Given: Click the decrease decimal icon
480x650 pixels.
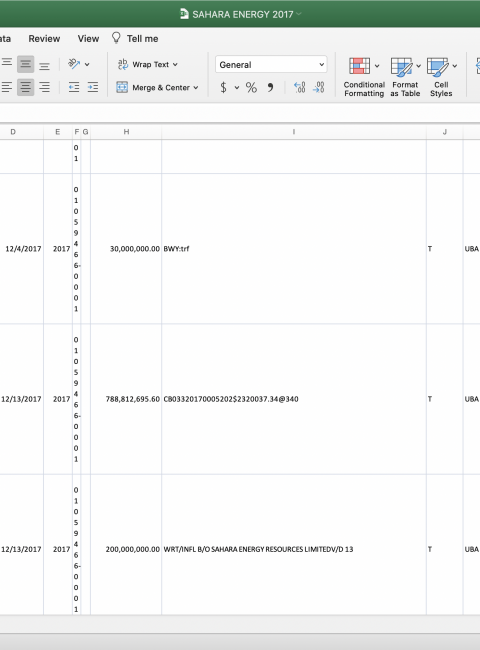Looking at the screenshot, I should click(318, 87).
